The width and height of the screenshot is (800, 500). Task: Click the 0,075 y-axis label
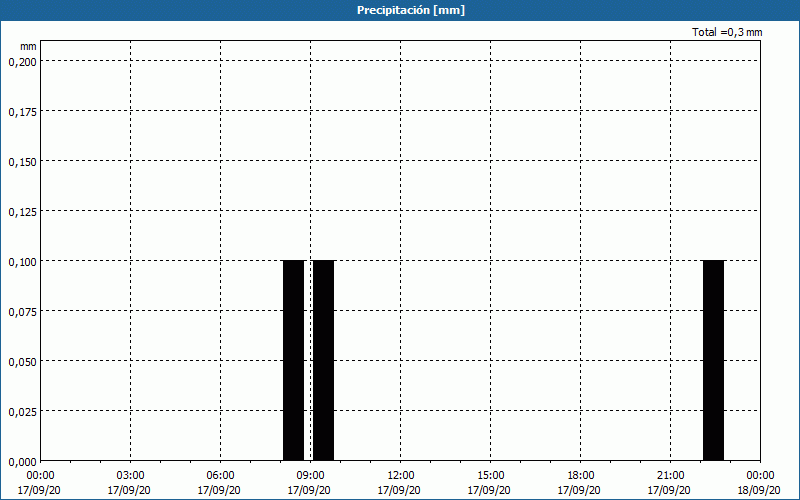22,312
